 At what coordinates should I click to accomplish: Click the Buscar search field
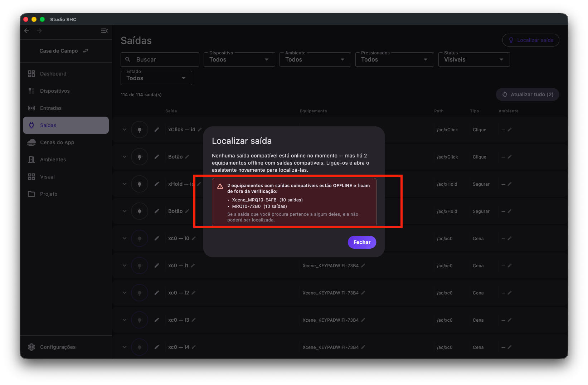point(160,59)
